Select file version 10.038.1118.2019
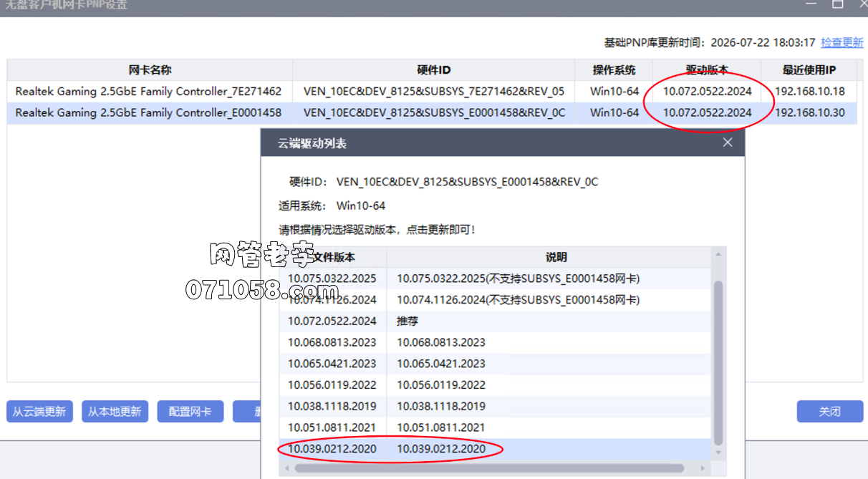Viewport: 868px width, 479px height. [x=332, y=407]
